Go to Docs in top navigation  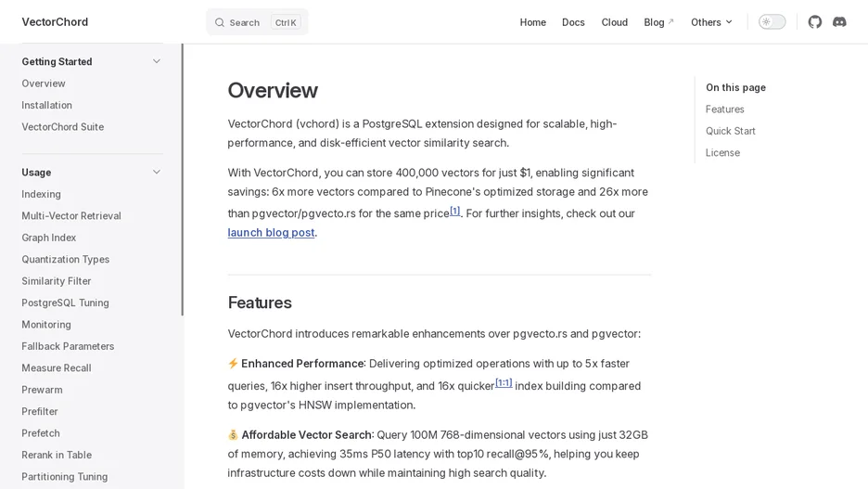point(573,22)
